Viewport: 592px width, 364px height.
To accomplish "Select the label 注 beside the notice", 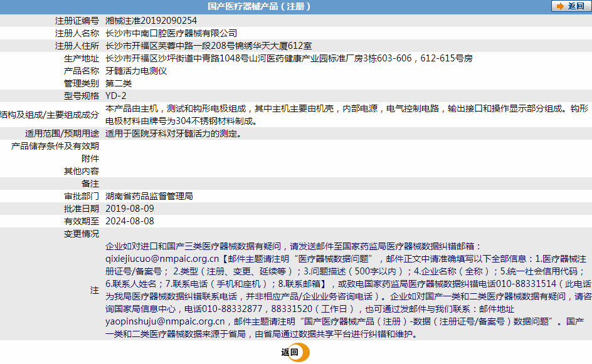I will coord(95,290).
